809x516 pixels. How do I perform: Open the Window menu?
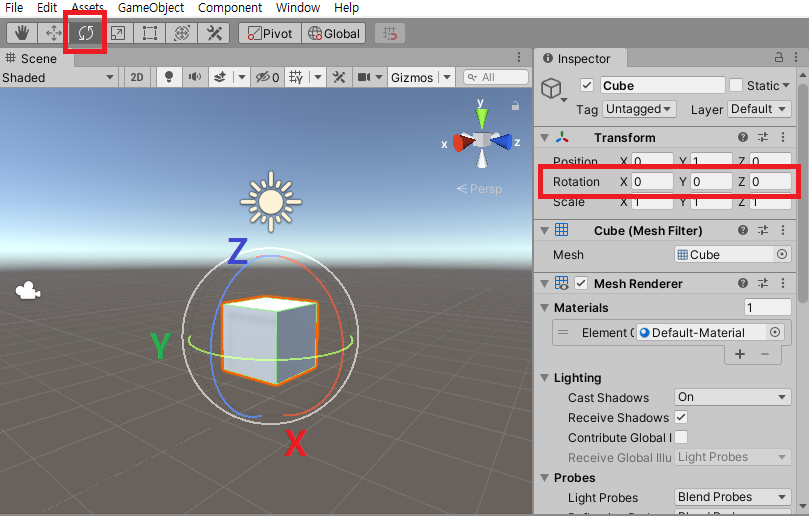tap(298, 8)
